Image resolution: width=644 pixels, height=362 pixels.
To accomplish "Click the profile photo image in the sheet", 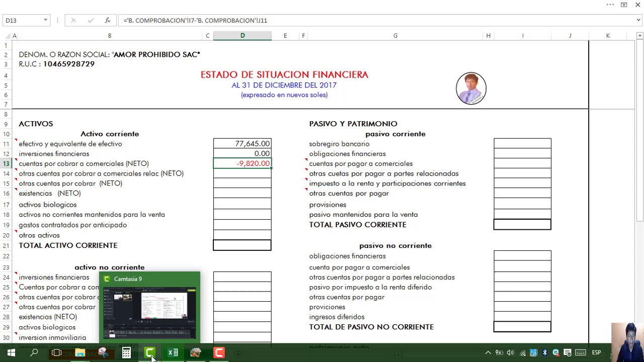I will (x=471, y=88).
